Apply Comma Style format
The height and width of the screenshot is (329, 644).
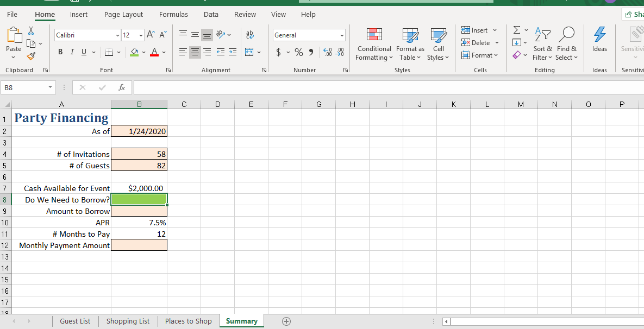click(x=310, y=52)
